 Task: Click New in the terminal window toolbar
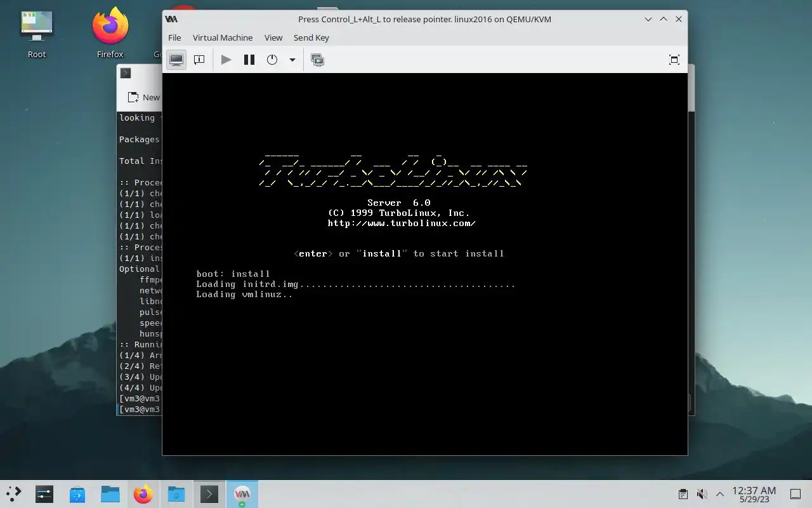143,97
